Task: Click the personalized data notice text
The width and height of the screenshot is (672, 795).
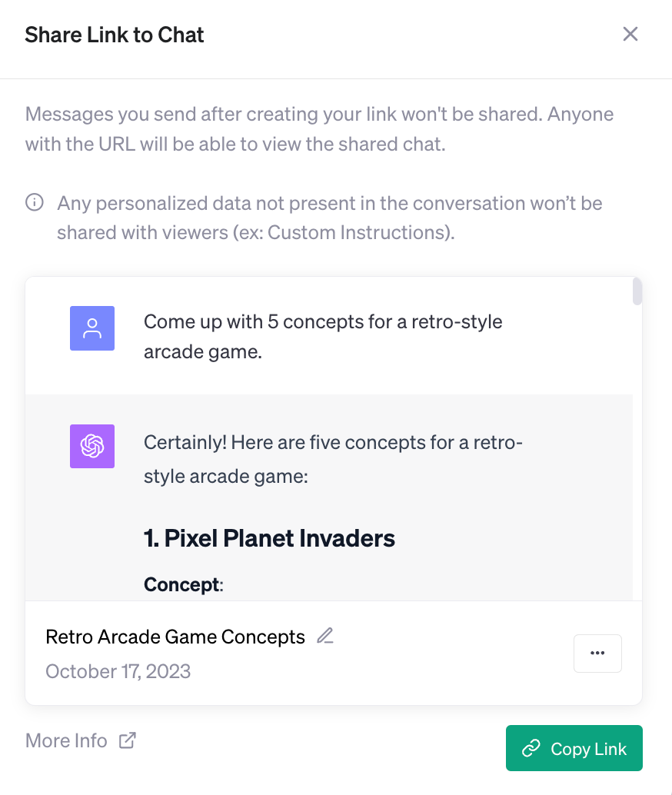Action: click(329, 218)
